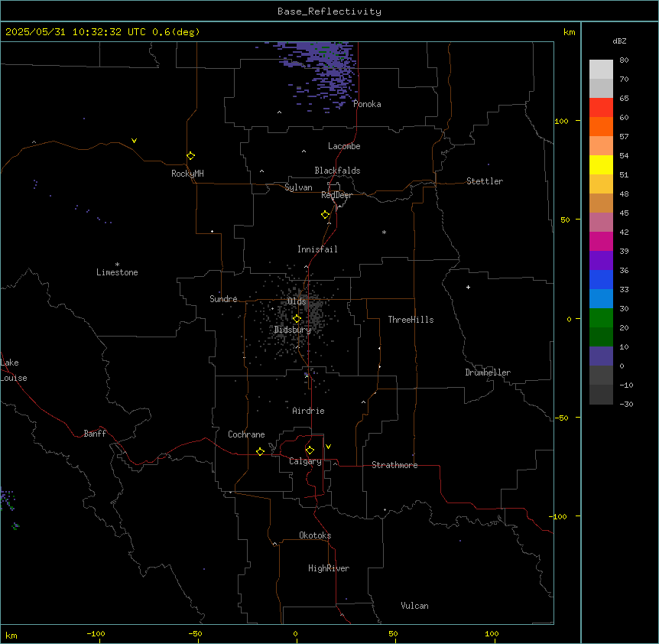The width and height of the screenshot is (659, 644).
Task: Click the dBZ legend heading
Action: click(x=619, y=41)
